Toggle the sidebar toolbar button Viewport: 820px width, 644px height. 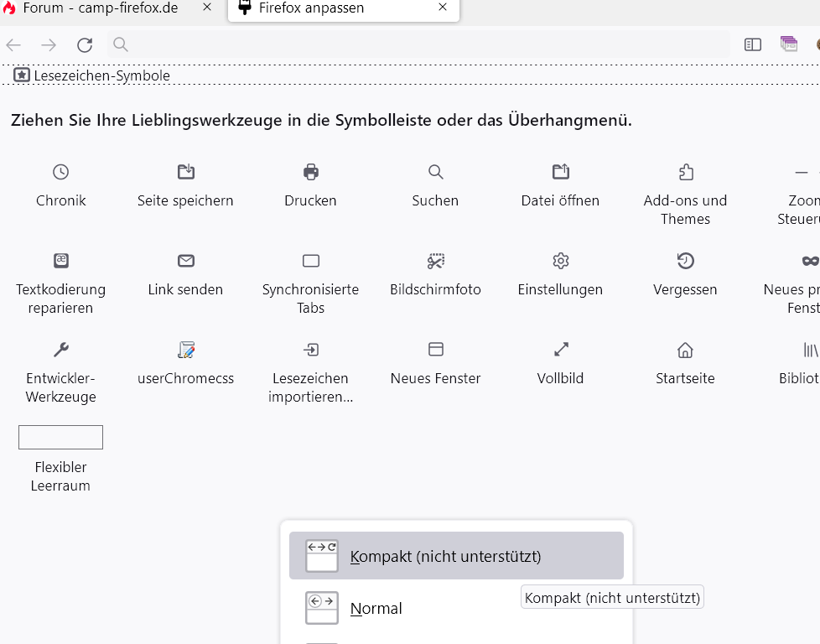[x=753, y=44]
